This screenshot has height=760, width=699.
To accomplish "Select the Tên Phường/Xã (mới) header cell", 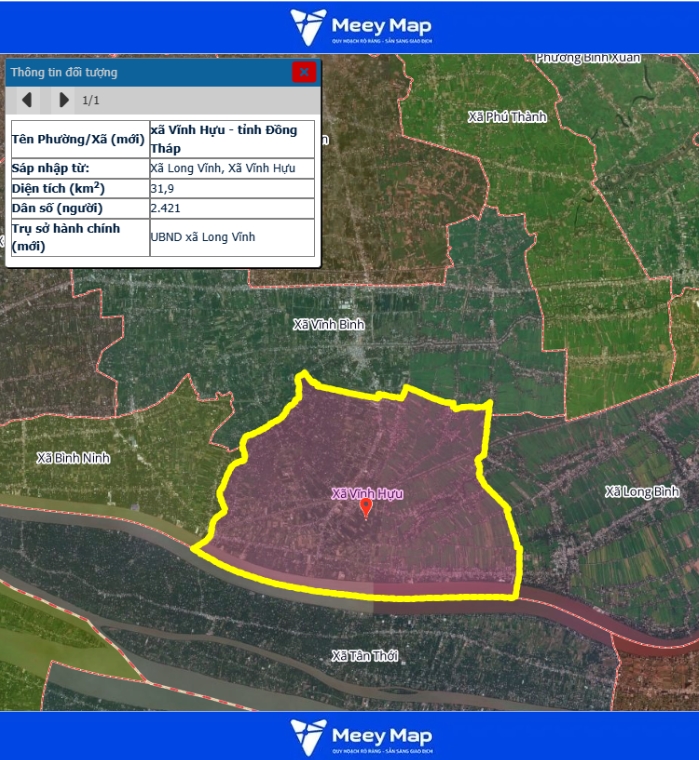I will point(78,139).
